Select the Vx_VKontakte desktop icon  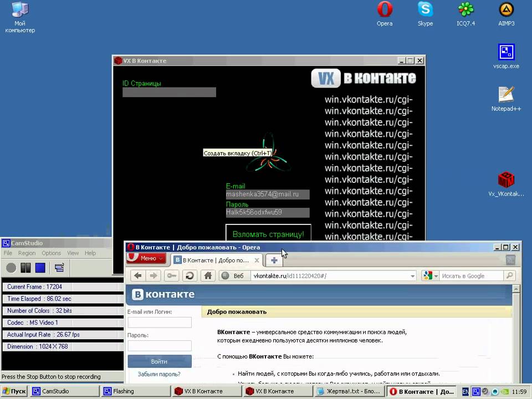click(506, 184)
